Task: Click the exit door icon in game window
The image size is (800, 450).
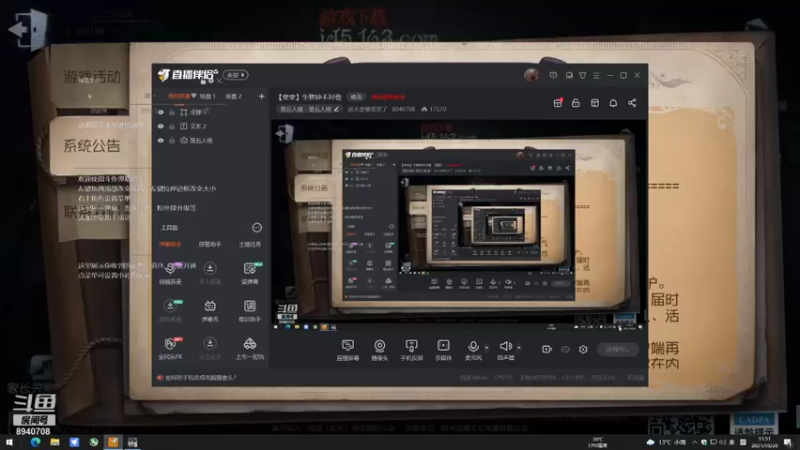Action: pos(28,29)
